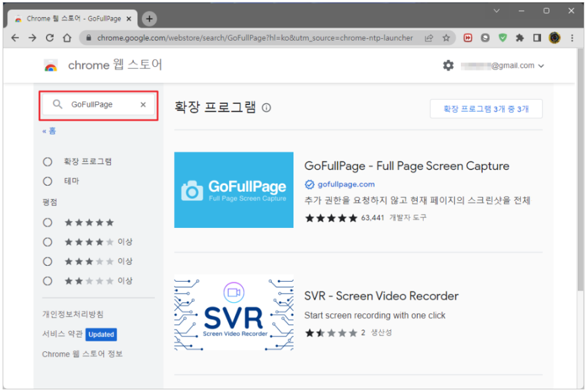Click the page vertical scrollbar

[580, 169]
